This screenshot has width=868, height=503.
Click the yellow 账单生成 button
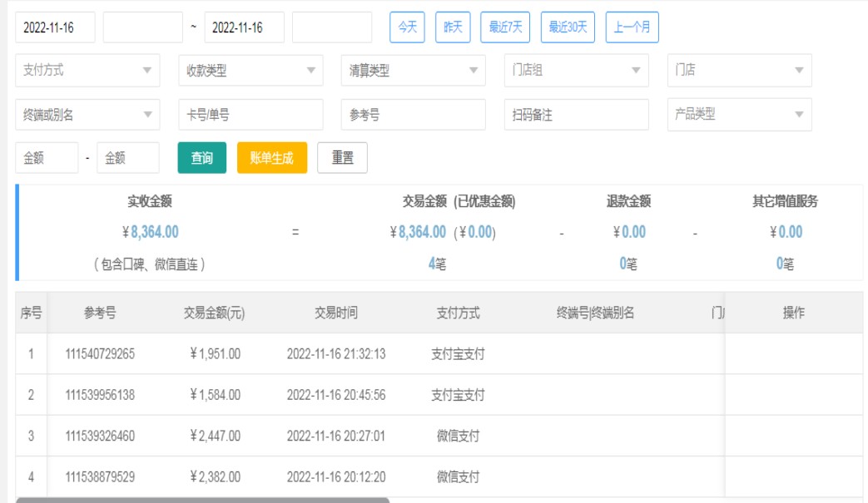272,158
